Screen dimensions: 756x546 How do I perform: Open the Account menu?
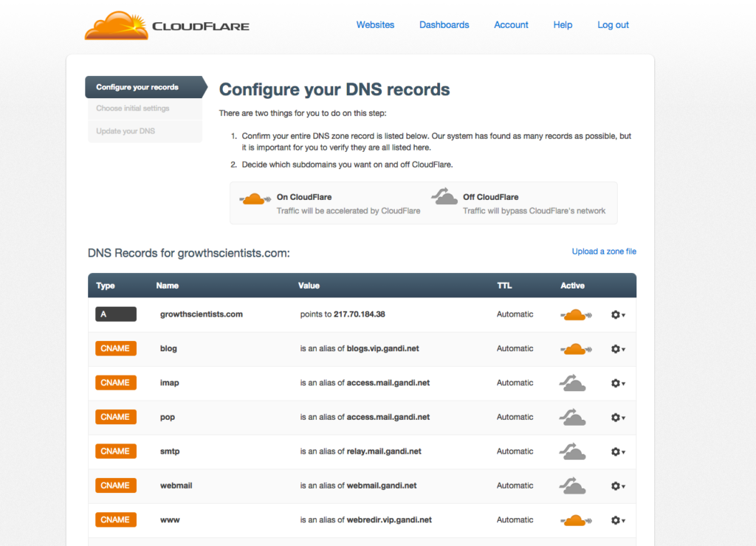click(511, 24)
